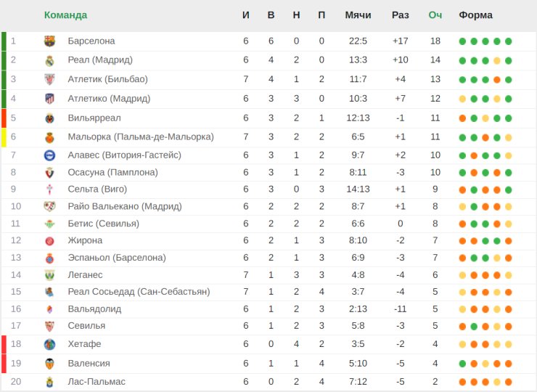537x392 pixels.
Task: Open the Вильярреал team link
Action: pyautogui.click(x=94, y=118)
